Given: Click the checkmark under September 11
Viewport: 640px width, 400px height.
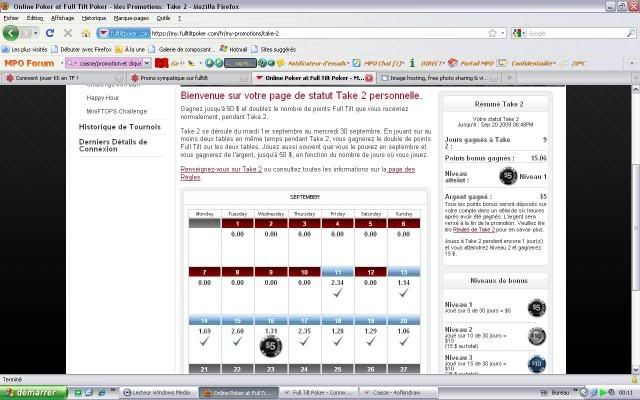Looking at the screenshot, I should pos(338,293).
